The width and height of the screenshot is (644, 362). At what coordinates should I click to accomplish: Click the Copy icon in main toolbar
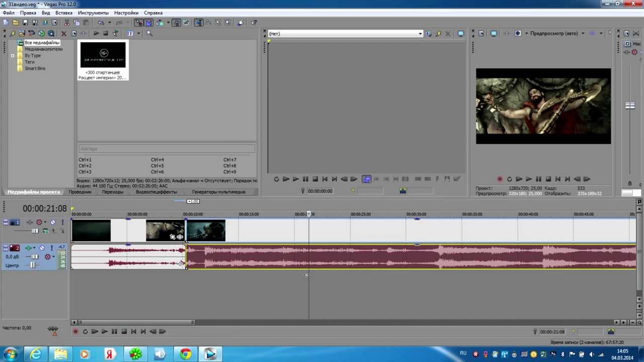pos(76,23)
